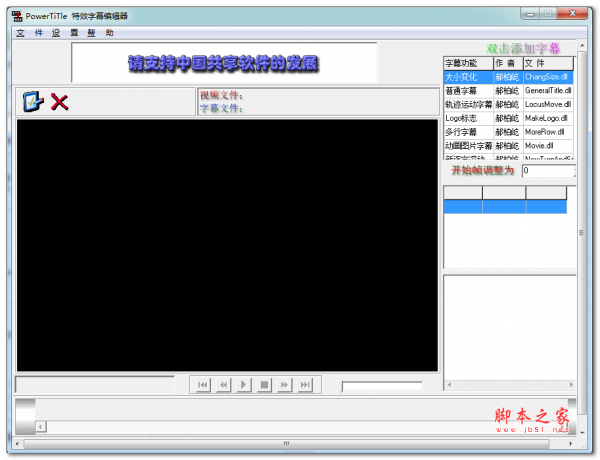Select the 大小变化 subtitle effect row

(x=509, y=77)
